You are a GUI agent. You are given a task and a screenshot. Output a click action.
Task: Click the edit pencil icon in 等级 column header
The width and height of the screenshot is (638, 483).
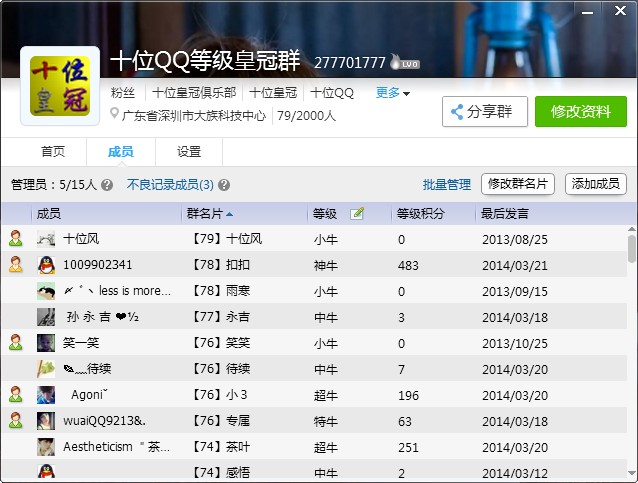point(357,213)
